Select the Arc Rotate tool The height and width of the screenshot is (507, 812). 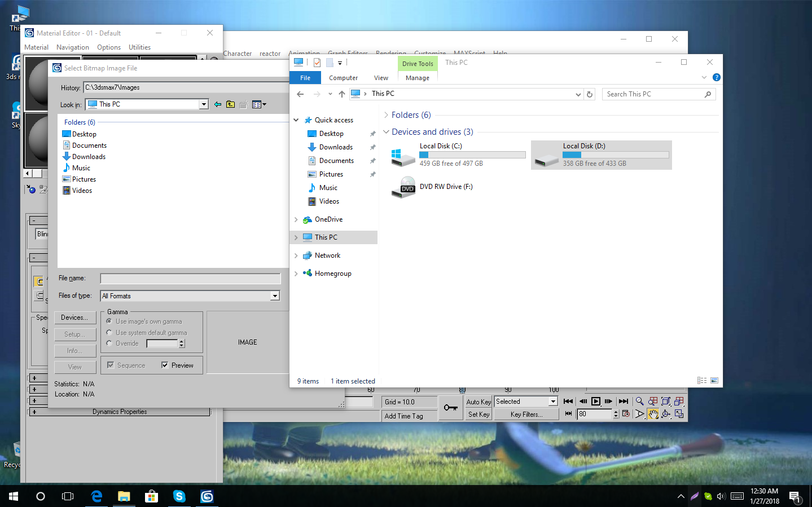(x=666, y=413)
